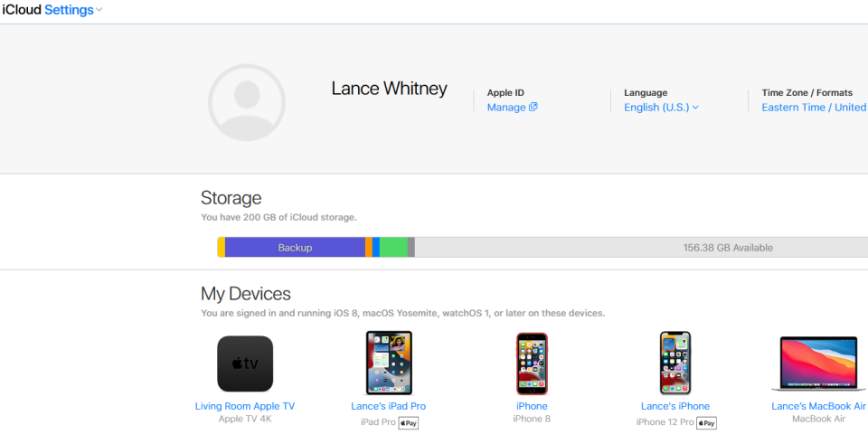Viewport: 868px width, 444px height.
Task: Click the Lance Whitney account name
Action: (389, 89)
